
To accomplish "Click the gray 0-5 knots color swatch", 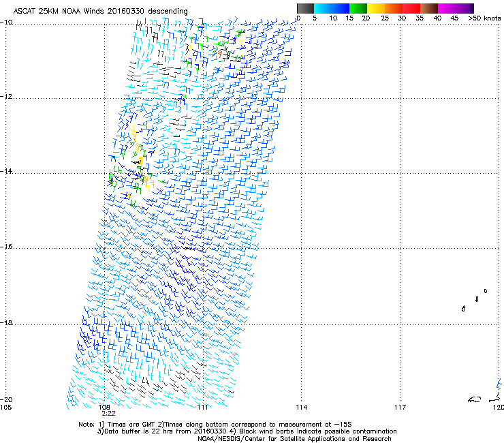I will click(305, 8).
